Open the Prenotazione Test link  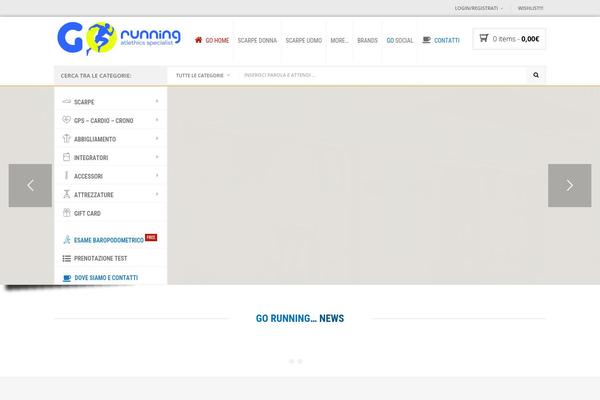100,258
